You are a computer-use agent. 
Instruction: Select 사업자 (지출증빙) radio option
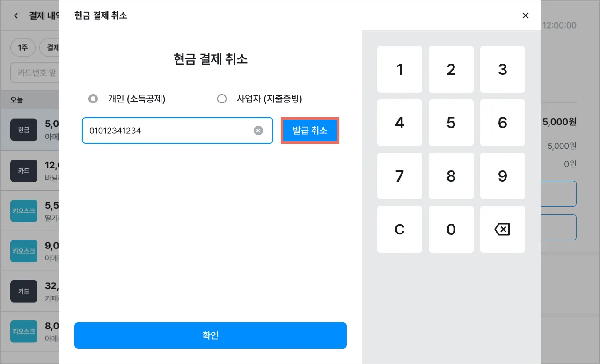(222, 99)
